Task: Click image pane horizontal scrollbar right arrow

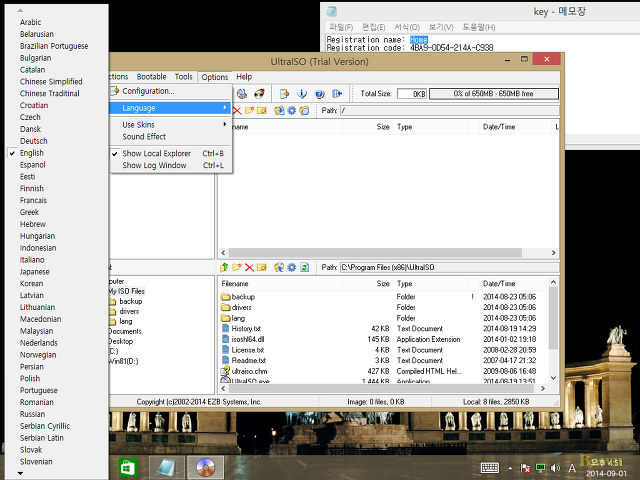Action: click(553, 253)
